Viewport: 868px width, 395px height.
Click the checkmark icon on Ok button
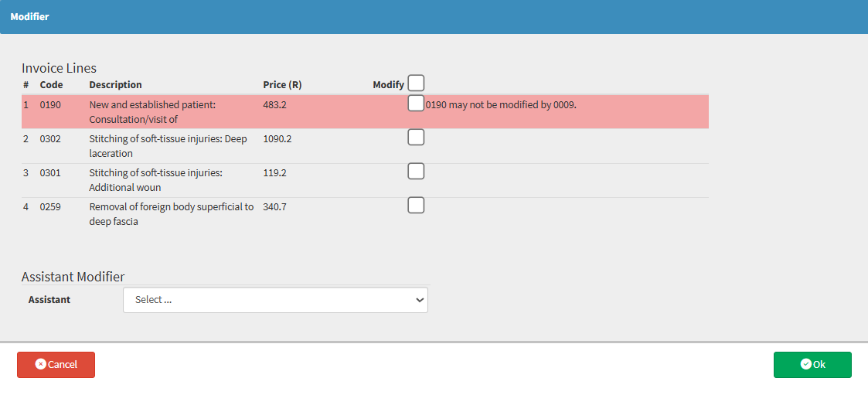point(805,364)
